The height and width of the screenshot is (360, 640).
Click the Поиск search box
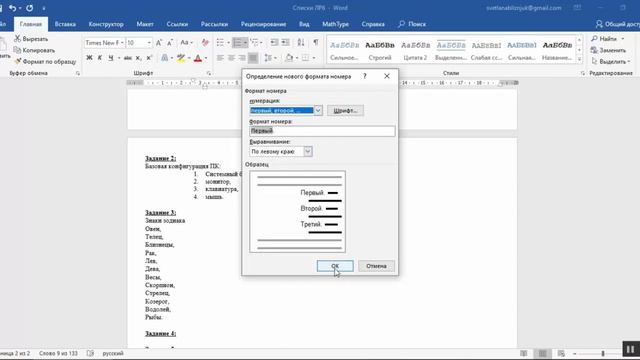pos(412,24)
